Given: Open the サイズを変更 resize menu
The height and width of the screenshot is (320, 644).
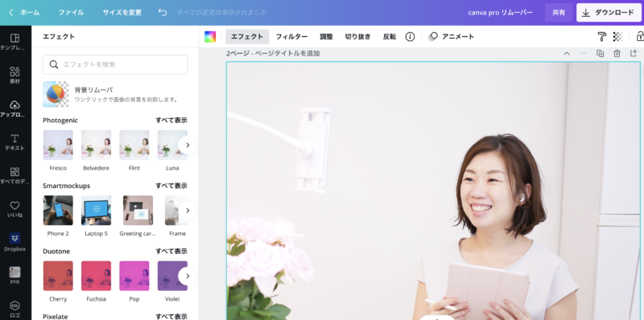Looking at the screenshot, I should (122, 12).
